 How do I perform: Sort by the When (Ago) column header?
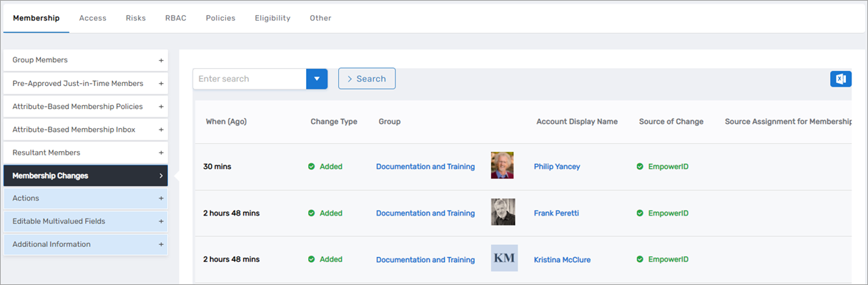226,122
